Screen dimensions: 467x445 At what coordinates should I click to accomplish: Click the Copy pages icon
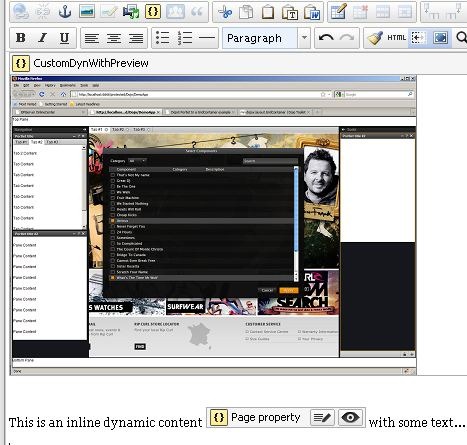click(246, 12)
